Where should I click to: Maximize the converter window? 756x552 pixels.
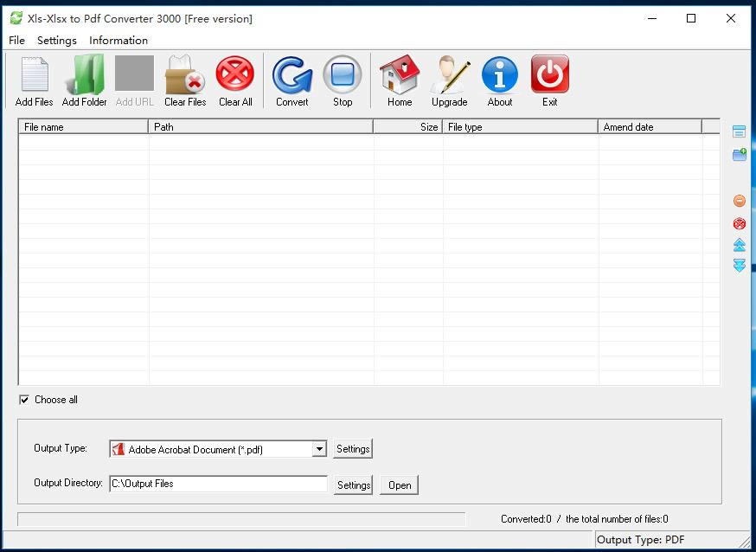tap(691, 18)
